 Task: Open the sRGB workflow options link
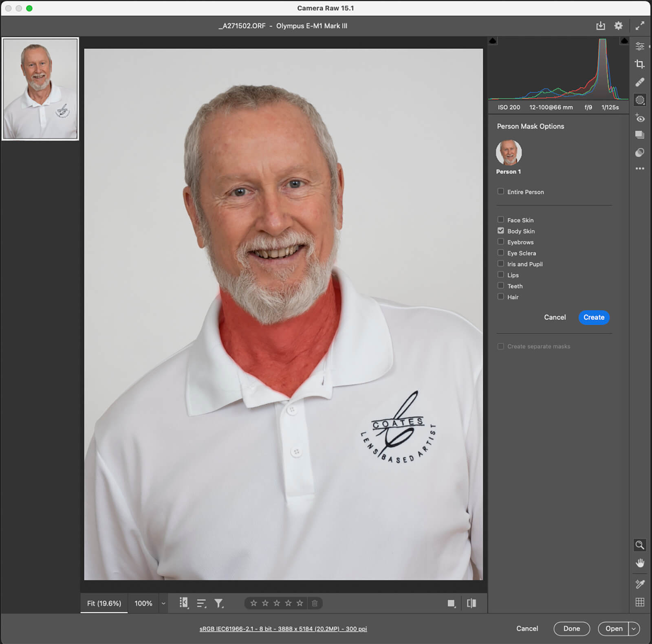pyautogui.click(x=283, y=629)
